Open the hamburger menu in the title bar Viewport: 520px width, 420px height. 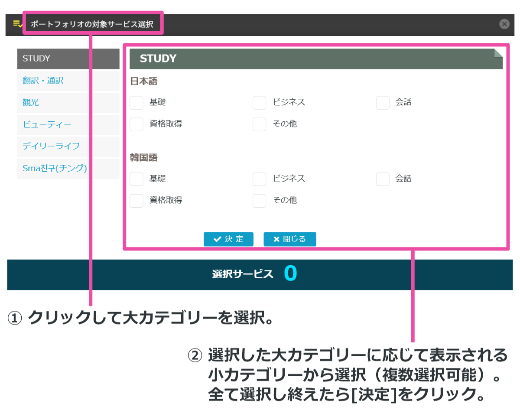(x=17, y=24)
